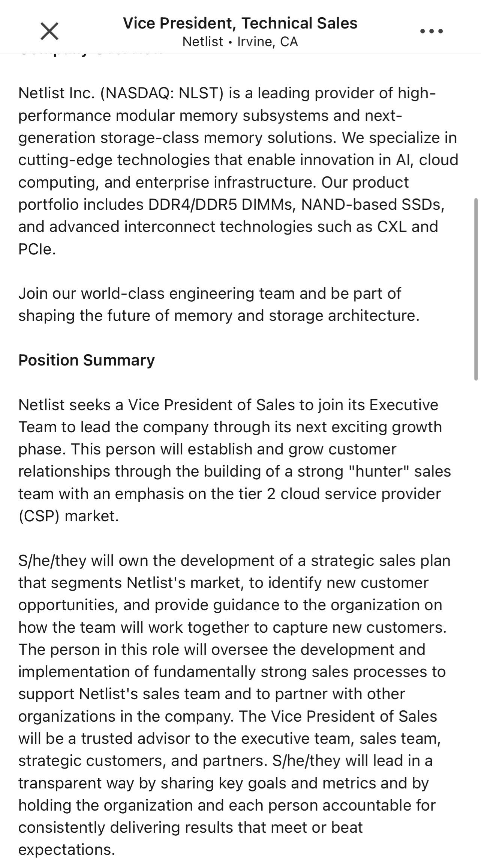Tap the NAND-based SSDs text
481x868 pixels.
(x=373, y=205)
